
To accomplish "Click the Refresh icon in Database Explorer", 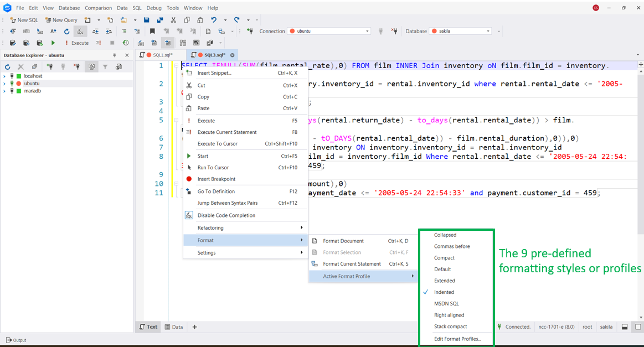I will tap(8, 67).
